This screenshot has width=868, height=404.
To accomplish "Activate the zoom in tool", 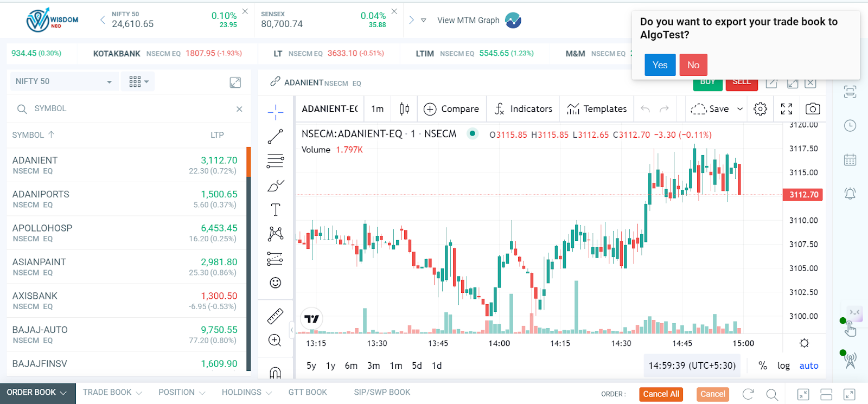I will pyautogui.click(x=275, y=340).
